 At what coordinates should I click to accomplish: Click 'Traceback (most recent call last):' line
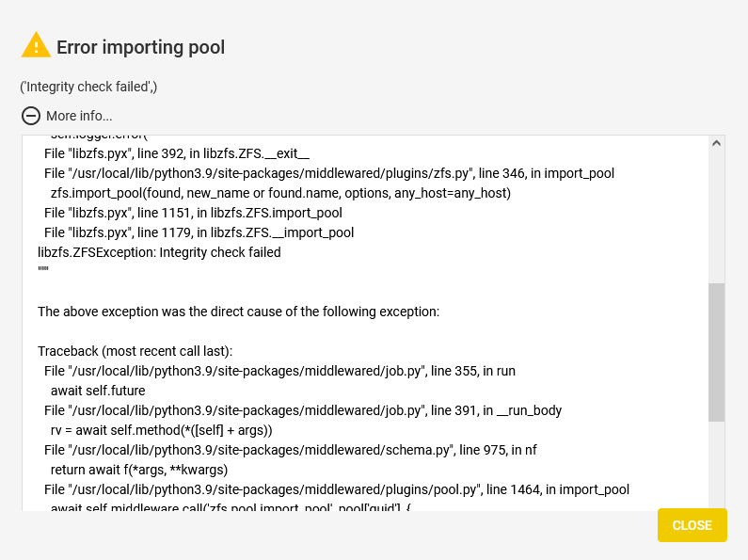click(x=135, y=351)
